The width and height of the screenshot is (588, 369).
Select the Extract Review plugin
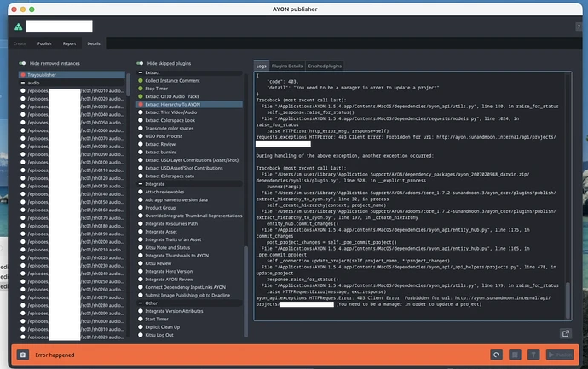click(189, 144)
